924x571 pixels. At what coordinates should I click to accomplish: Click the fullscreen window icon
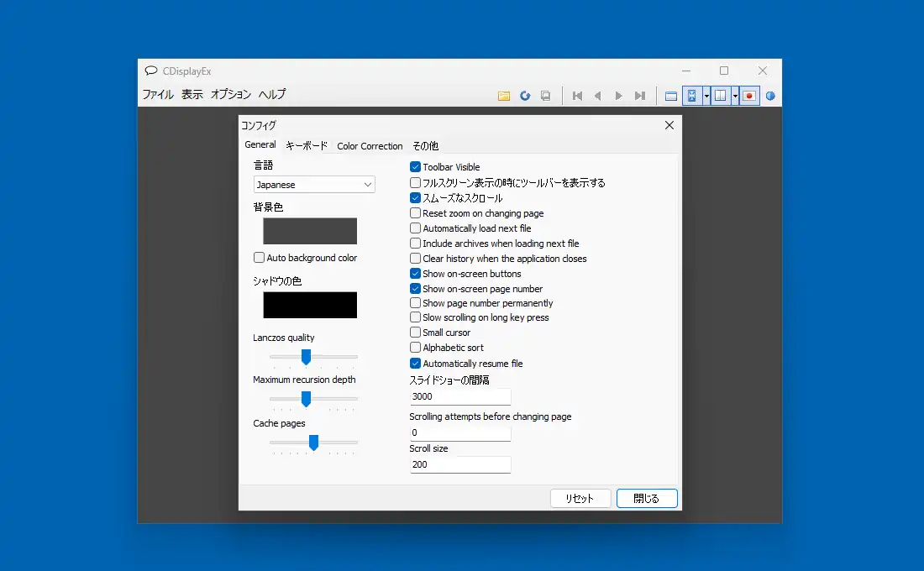pyautogui.click(x=671, y=96)
